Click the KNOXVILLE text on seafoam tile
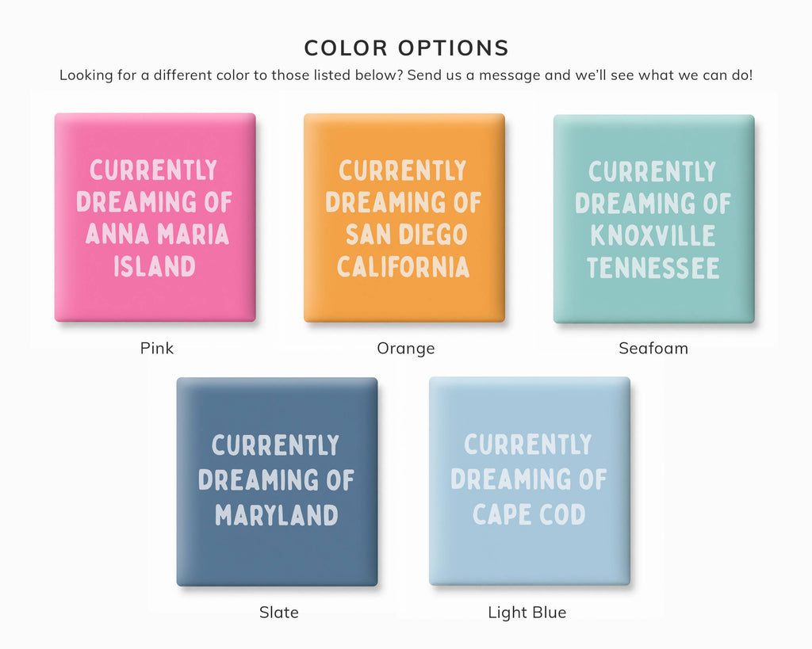This screenshot has width=812, height=649. point(653,236)
